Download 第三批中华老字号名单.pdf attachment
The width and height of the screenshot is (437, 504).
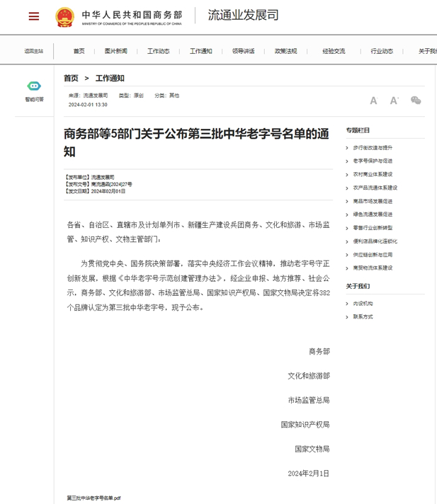coord(93,498)
